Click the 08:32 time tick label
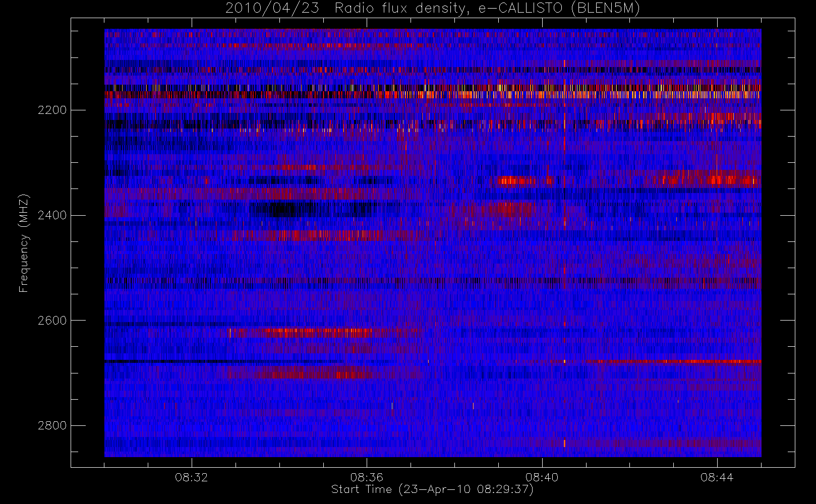 [192, 477]
